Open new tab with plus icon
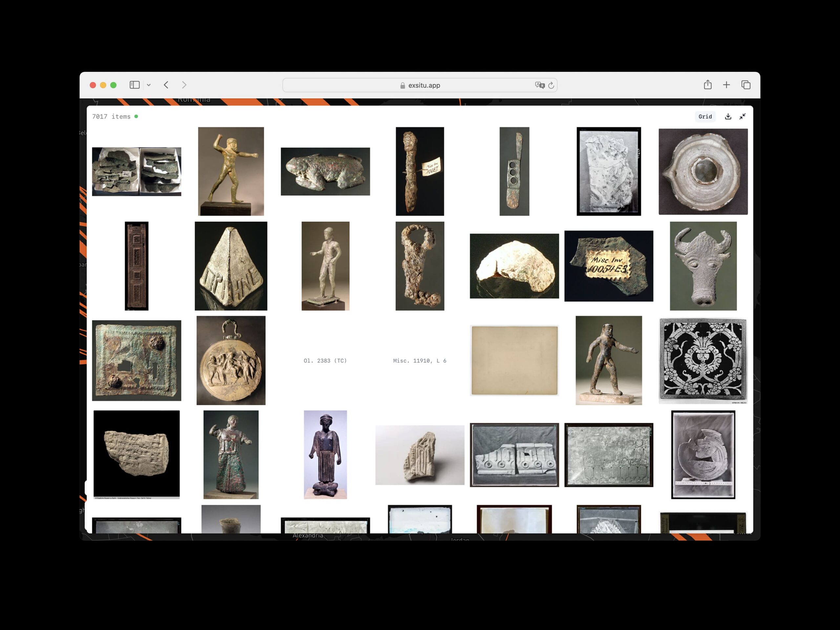The height and width of the screenshot is (630, 840). point(726,85)
